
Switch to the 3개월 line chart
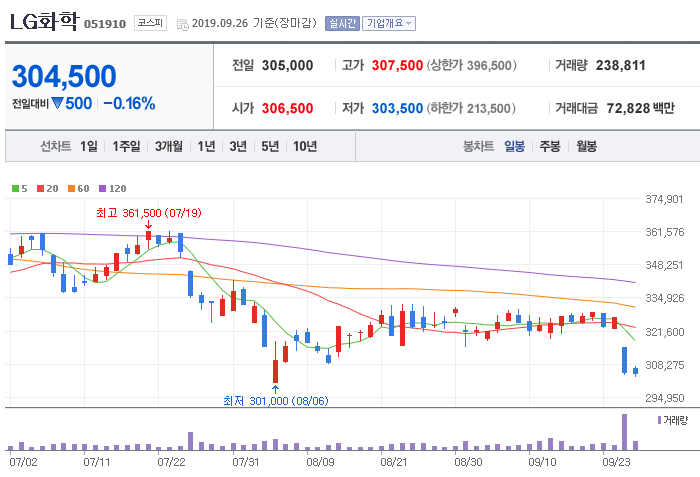[x=168, y=146]
